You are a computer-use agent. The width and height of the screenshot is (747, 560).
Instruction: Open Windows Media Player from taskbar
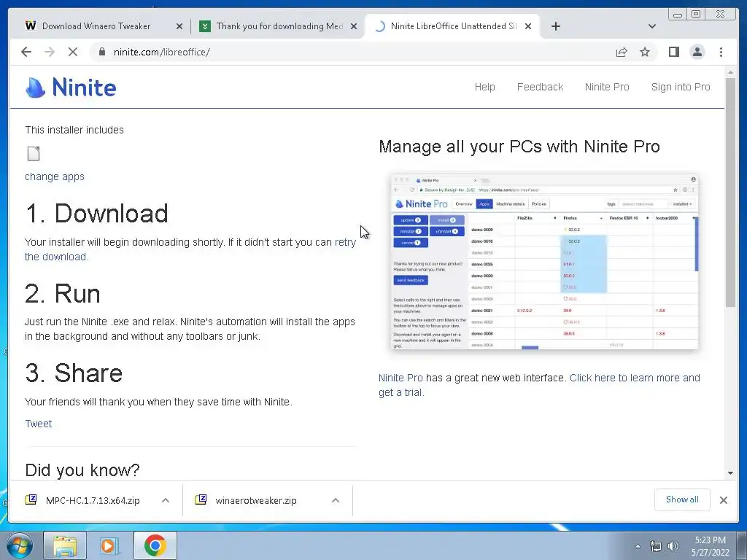coord(109,545)
